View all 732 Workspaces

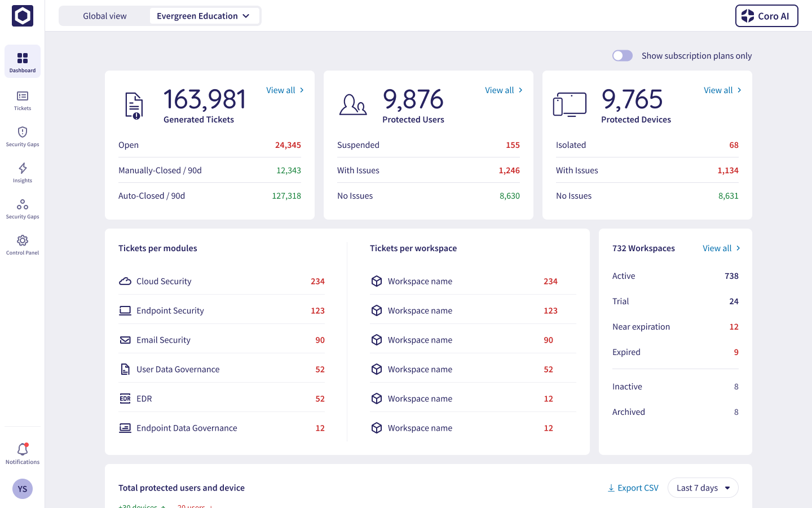tap(721, 248)
